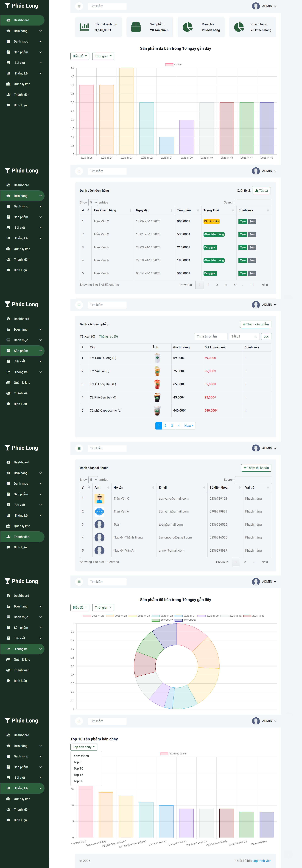Click the Excel export icon next to Xuất Exel

tap(257, 190)
